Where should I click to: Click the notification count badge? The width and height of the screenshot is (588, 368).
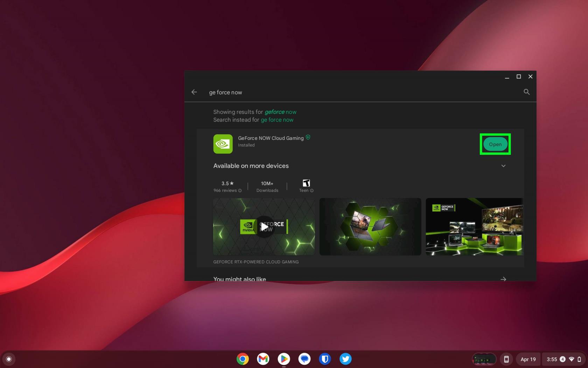[x=562, y=359]
